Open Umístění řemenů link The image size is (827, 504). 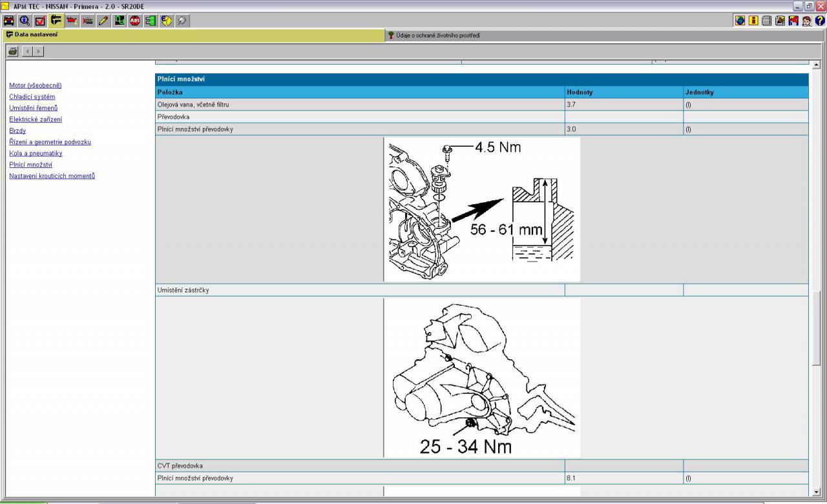[34, 108]
